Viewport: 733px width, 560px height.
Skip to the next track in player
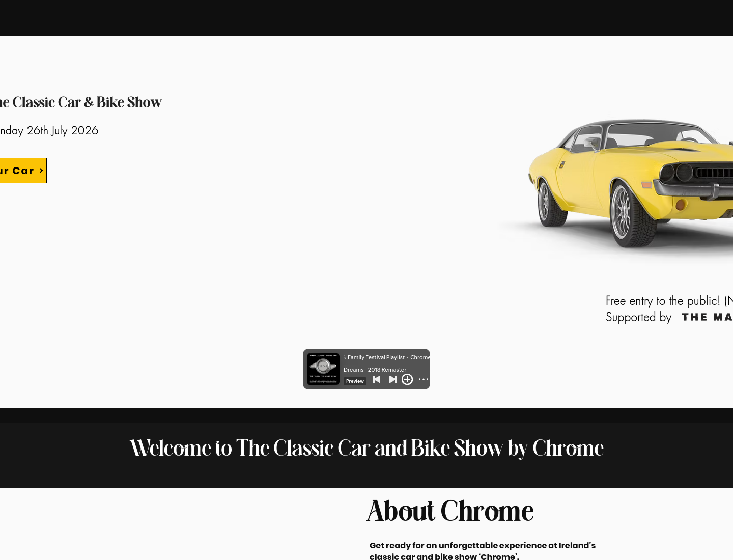(x=393, y=379)
